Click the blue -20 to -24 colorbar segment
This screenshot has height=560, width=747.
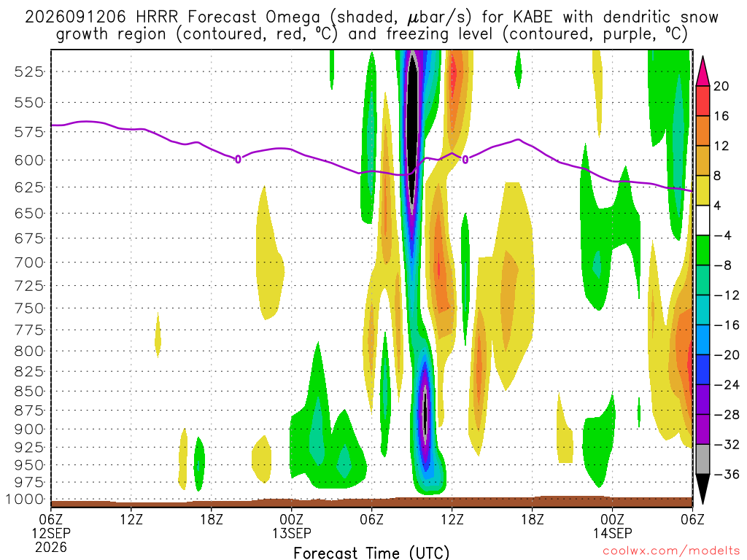click(703, 370)
